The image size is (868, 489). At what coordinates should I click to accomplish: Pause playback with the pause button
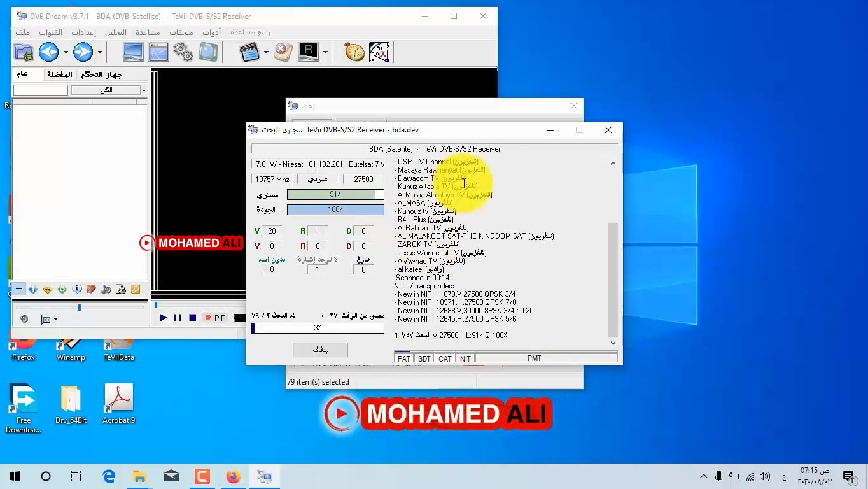pos(178,318)
